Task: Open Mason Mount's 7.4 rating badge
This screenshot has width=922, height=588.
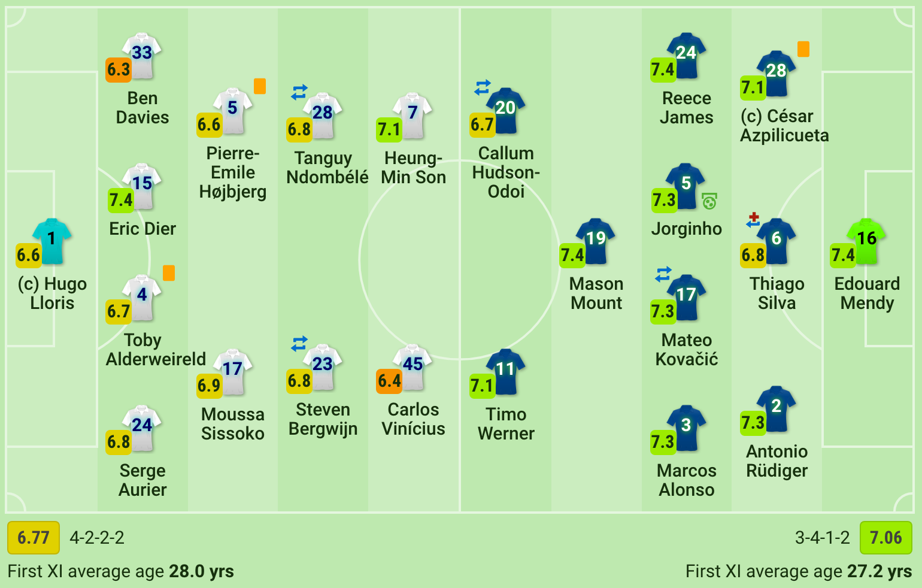Action: (x=572, y=256)
